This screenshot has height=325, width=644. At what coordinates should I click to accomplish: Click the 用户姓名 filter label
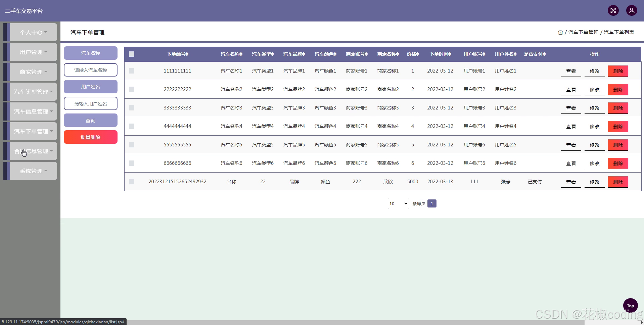pyautogui.click(x=91, y=87)
